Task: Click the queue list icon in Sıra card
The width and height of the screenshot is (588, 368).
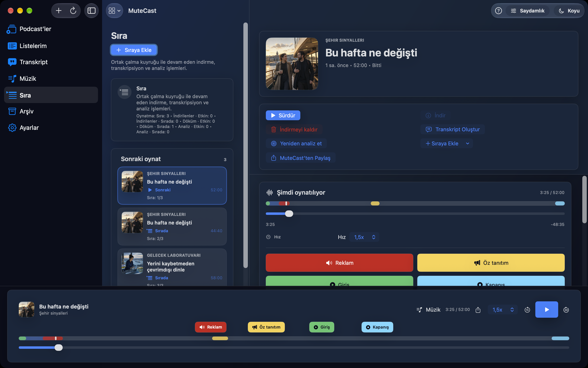Action: tap(124, 92)
